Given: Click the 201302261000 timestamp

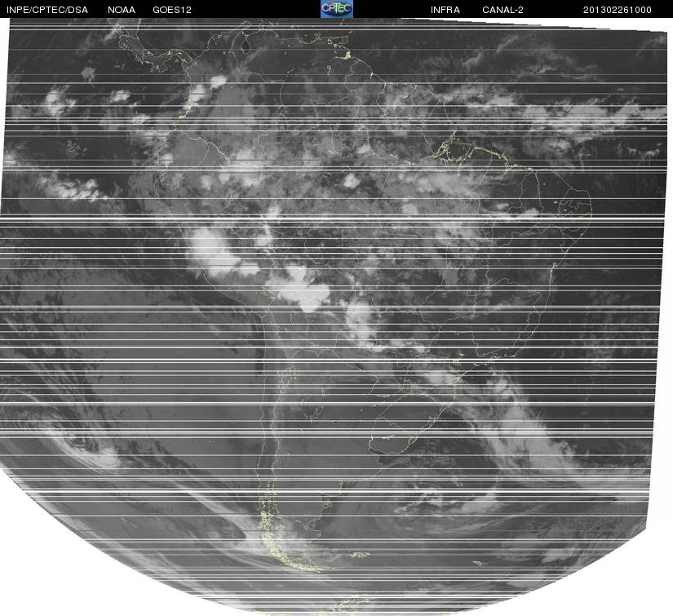Looking at the screenshot, I should [618, 10].
